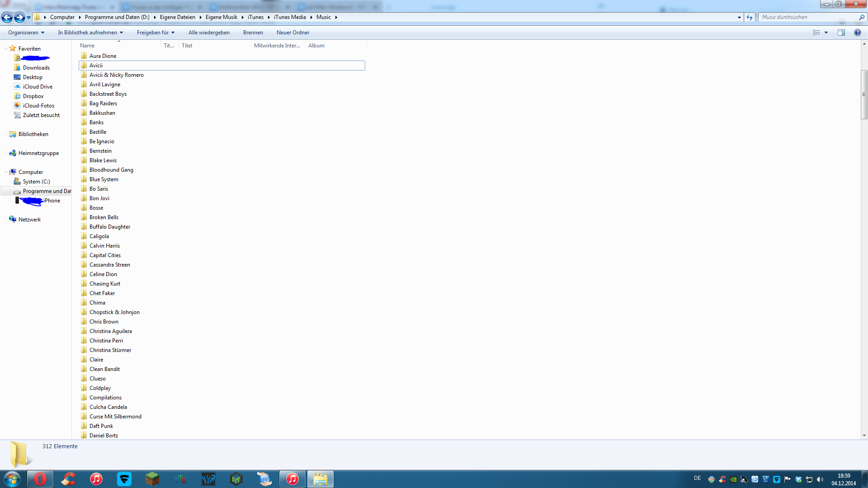This screenshot has height=488, width=868.
Task: Open iCloud Drive in the sidebar
Action: click(38, 87)
